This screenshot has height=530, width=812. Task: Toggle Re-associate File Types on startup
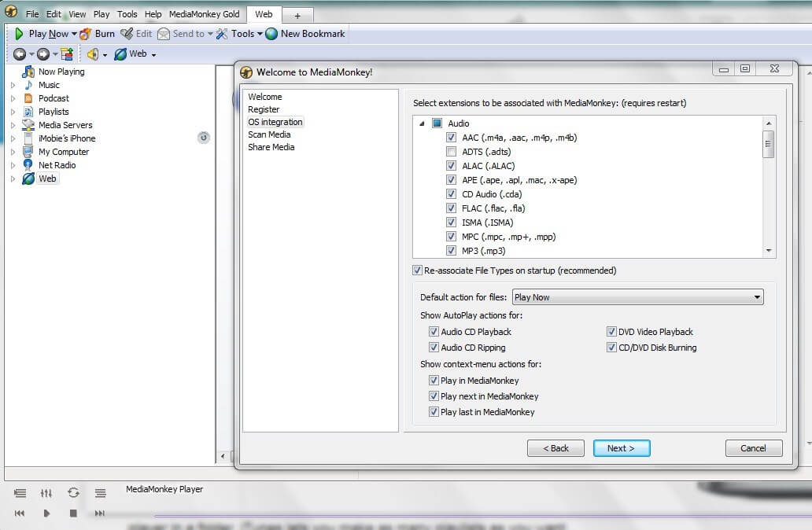pyautogui.click(x=417, y=271)
